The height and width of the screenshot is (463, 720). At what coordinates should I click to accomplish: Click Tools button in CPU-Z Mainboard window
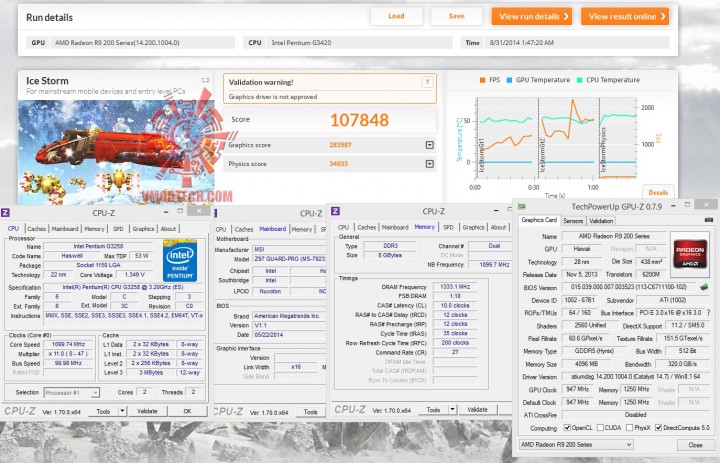pos(310,412)
